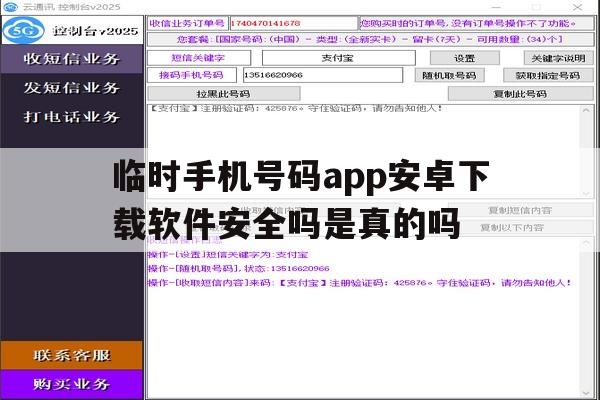
Task: Click the 购买业务 button
Action: coord(72,384)
